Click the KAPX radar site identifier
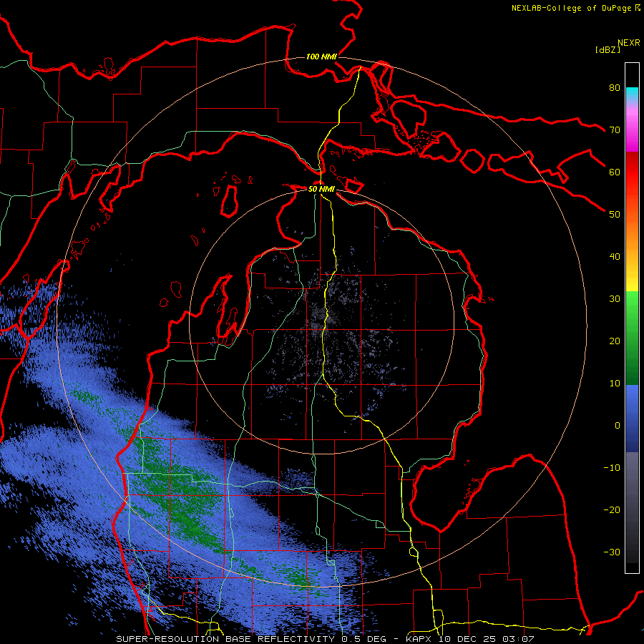The image size is (644, 644). tap(419, 639)
